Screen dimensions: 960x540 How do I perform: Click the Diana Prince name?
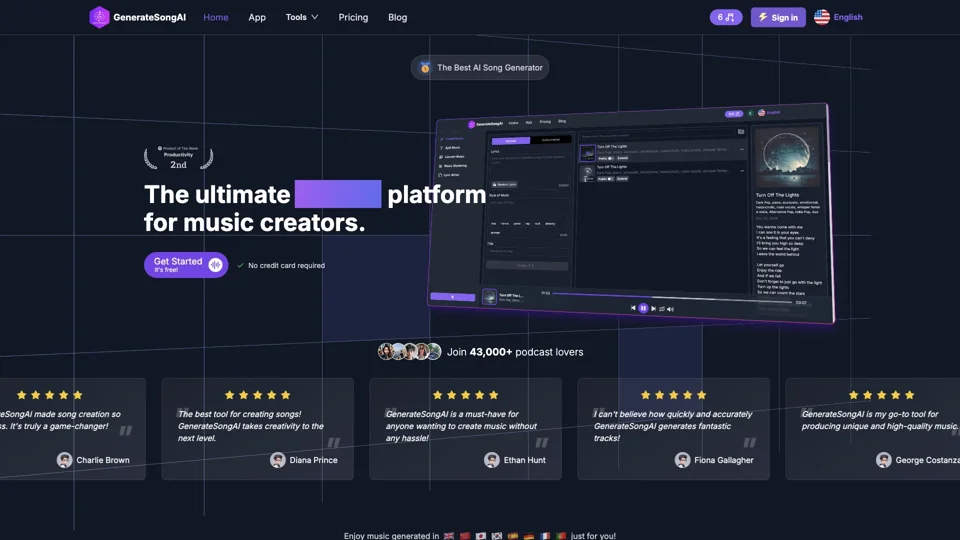[x=313, y=460]
